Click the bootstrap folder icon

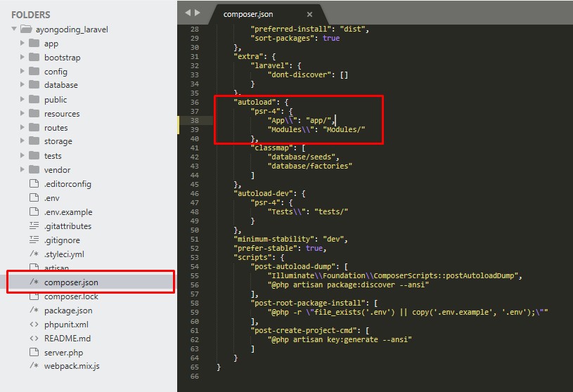[x=34, y=57]
